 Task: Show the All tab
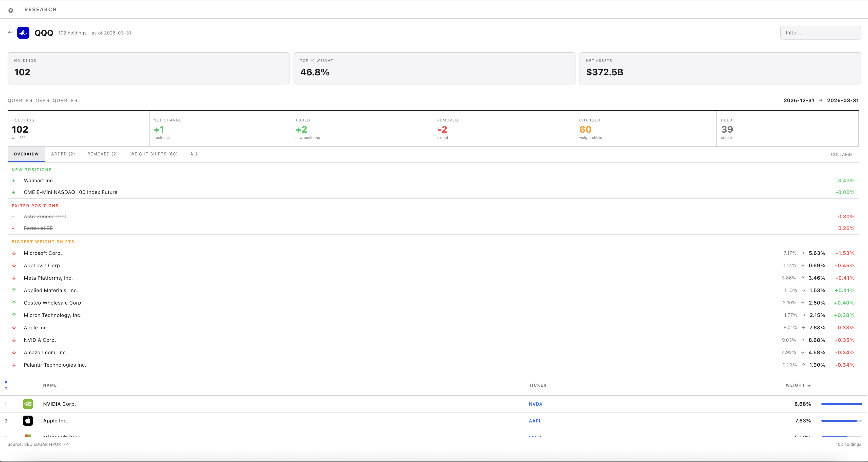tap(194, 154)
